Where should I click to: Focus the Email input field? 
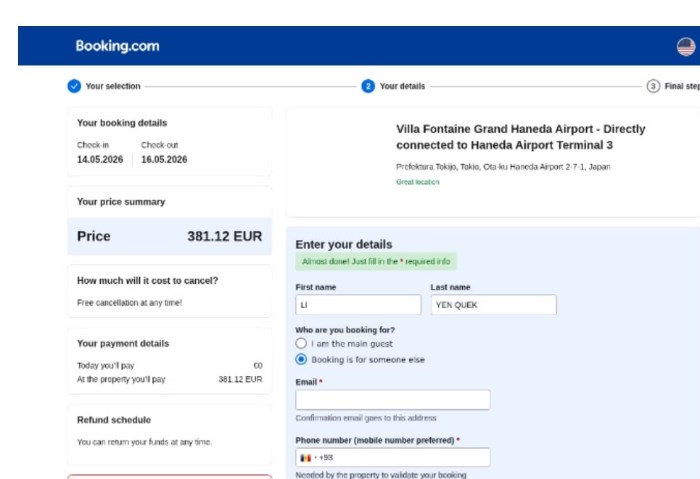393,400
